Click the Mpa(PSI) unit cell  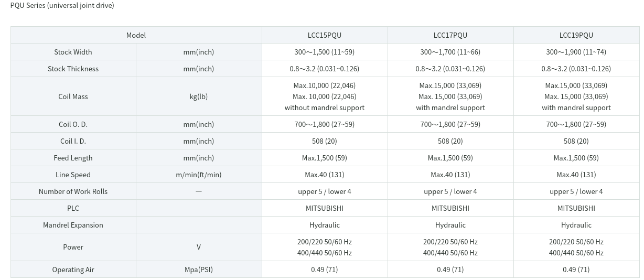coord(199,270)
